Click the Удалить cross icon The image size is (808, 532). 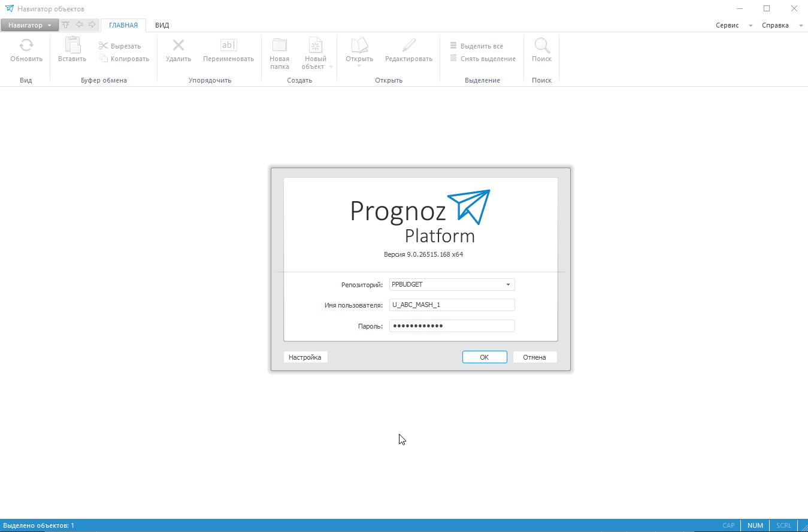coord(178,45)
